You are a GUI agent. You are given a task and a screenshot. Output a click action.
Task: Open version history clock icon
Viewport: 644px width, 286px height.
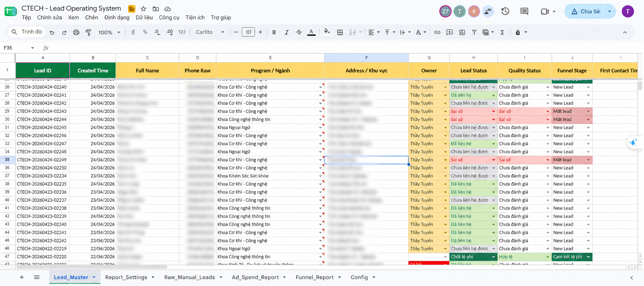pyautogui.click(x=505, y=11)
